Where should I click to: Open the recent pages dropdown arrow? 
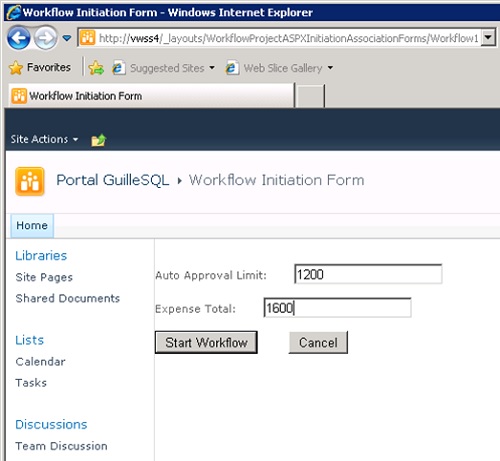pyautogui.click(x=67, y=38)
